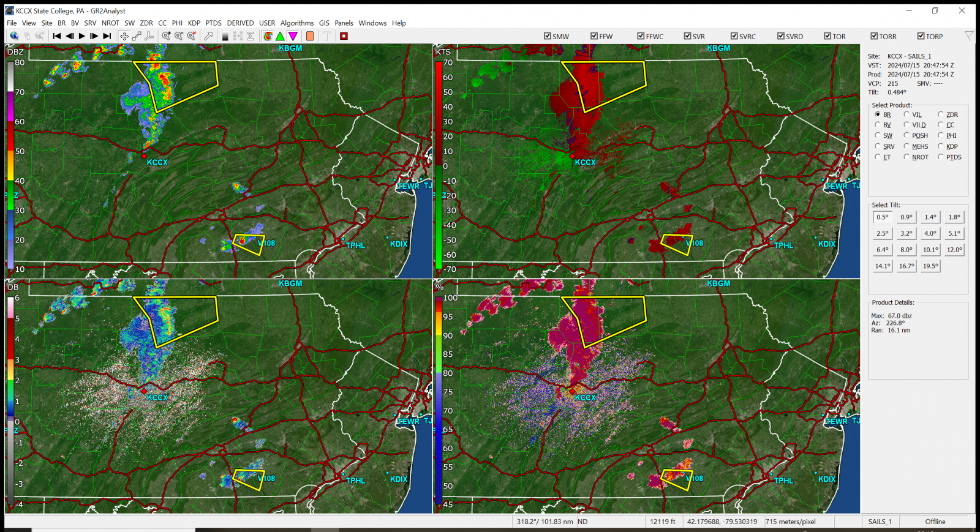
Task: Click the DBZ reflectivity color scale
Action: pos(10,165)
